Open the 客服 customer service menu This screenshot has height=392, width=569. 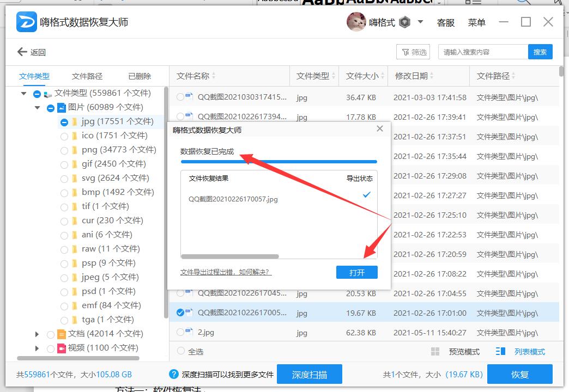pyautogui.click(x=446, y=22)
